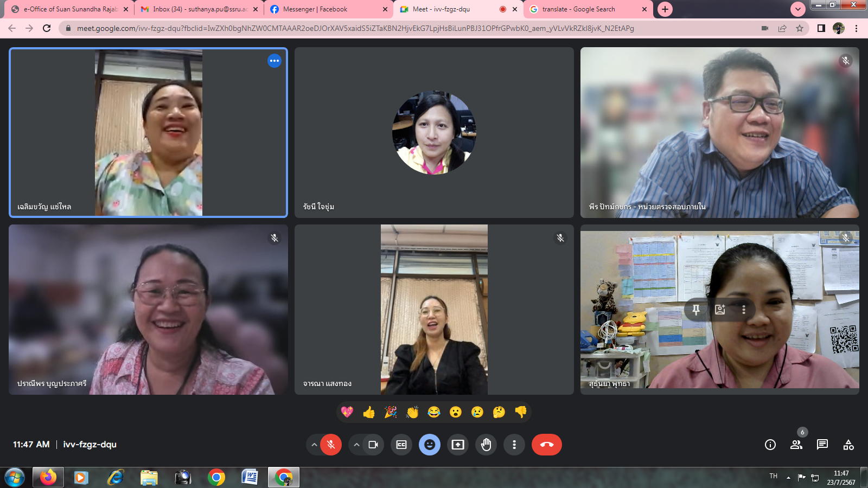Open the chat messages panel
The width and height of the screenshot is (868, 488).
pos(822,445)
